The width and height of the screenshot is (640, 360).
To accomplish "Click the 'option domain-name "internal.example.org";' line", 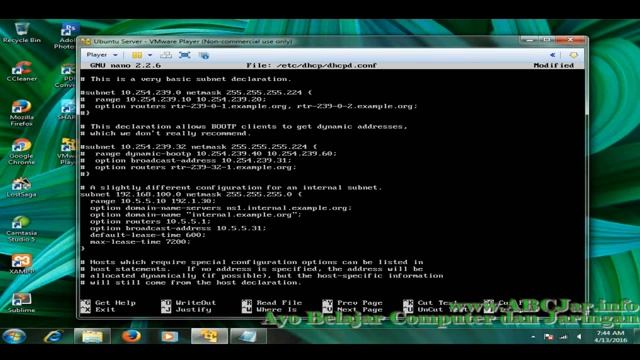I will (x=196, y=215).
